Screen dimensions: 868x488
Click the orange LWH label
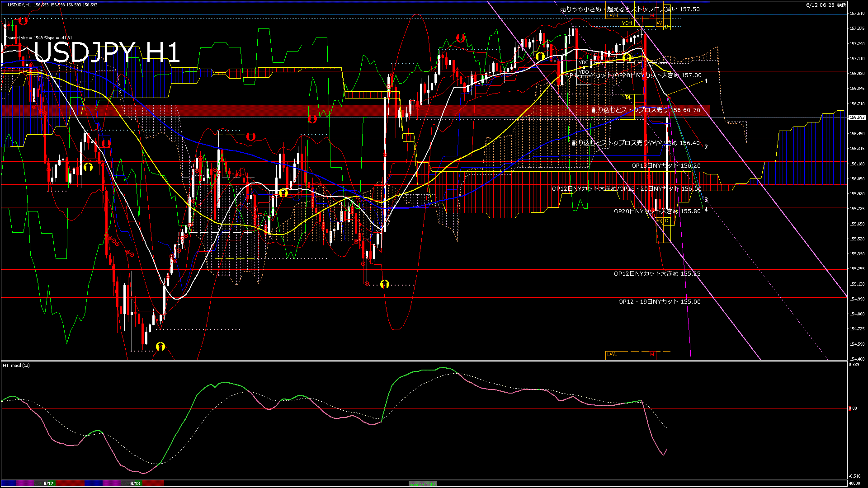[612, 15]
